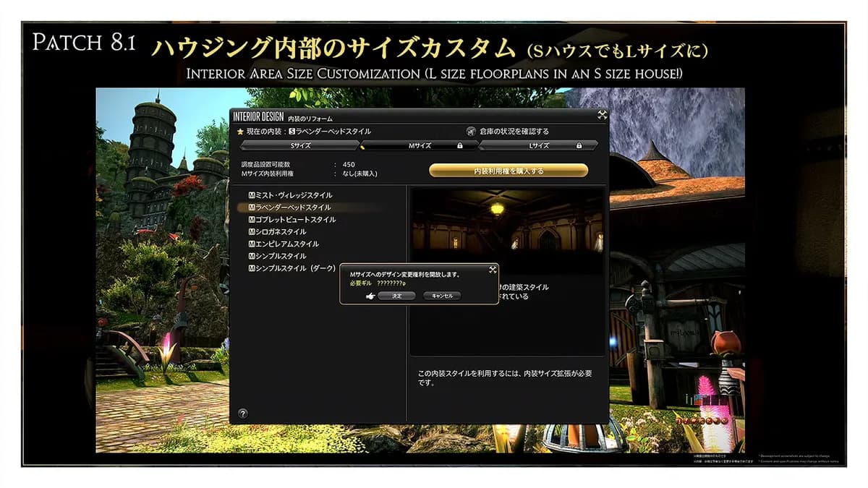Click the 倉庫の状況を確認する link text
The image size is (868, 488).
[x=514, y=132]
